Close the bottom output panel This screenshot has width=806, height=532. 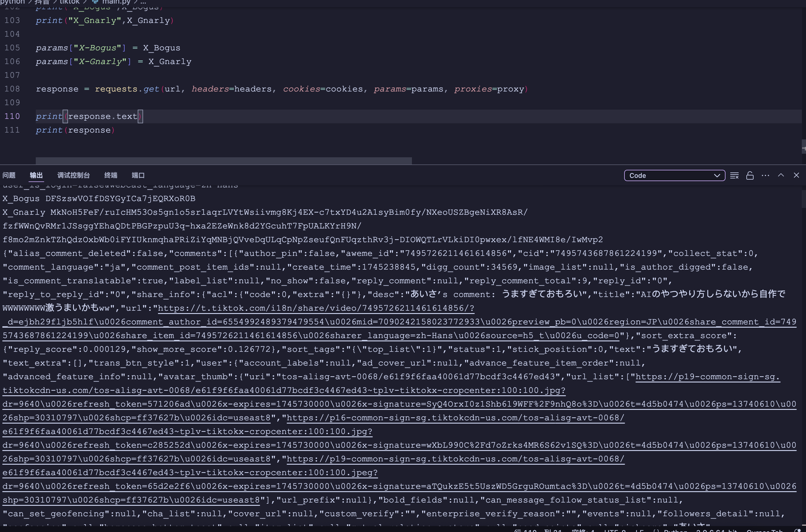[796, 175]
